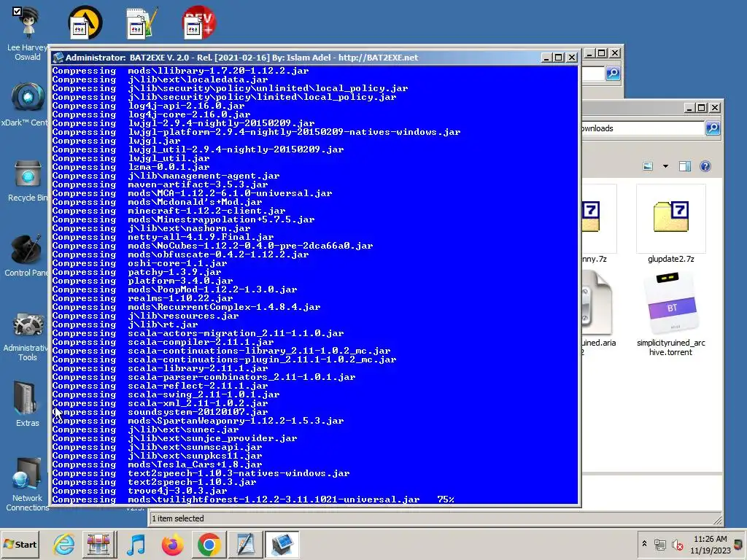Open the colorful store taskbar icon

click(98, 544)
